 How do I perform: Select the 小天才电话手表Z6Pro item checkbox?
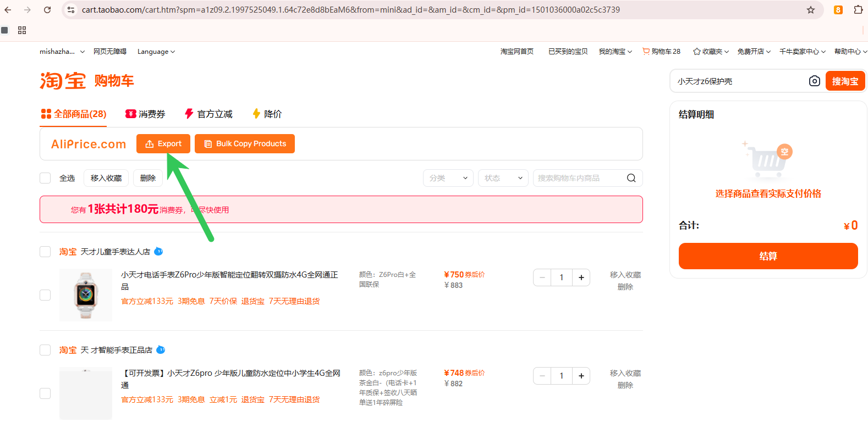point(45,295)
